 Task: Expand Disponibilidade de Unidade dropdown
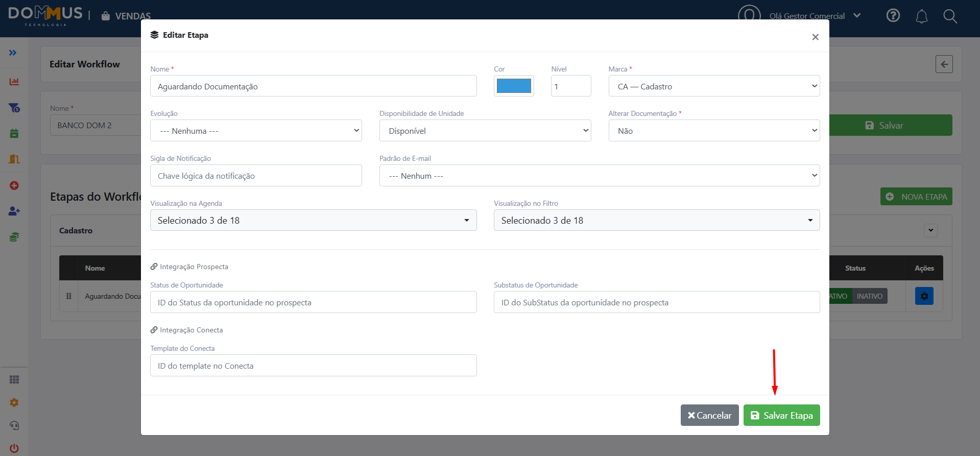click(x=485, y=131)
